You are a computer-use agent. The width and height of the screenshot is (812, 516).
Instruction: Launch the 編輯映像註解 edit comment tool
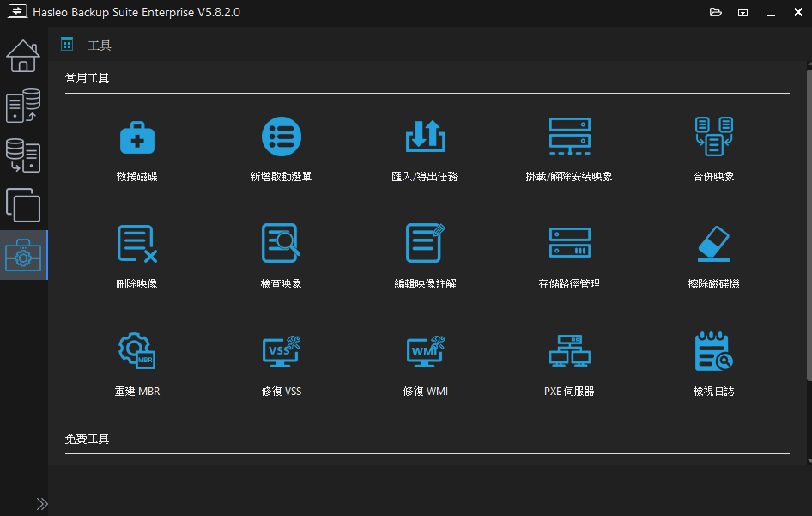(x=425, y=244)
